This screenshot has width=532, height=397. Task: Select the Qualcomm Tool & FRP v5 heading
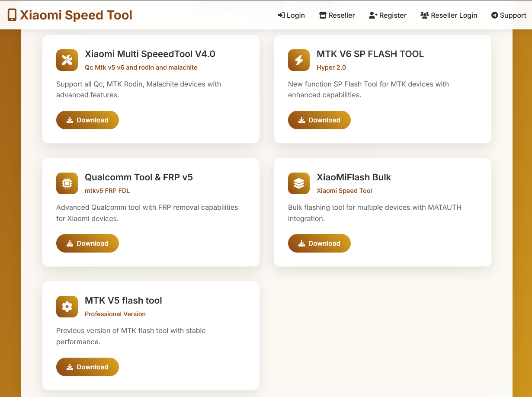click(139, 177)
